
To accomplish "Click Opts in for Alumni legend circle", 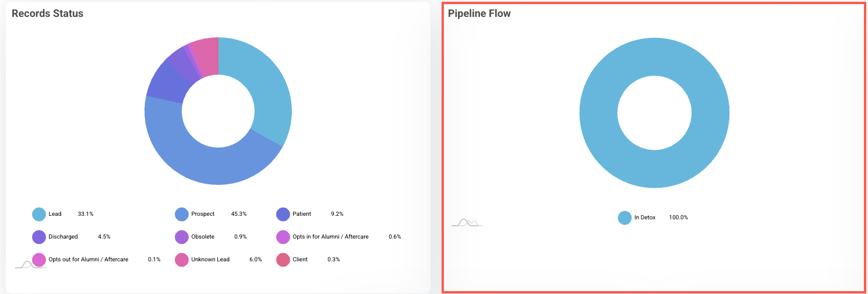I will pos(283,237).
